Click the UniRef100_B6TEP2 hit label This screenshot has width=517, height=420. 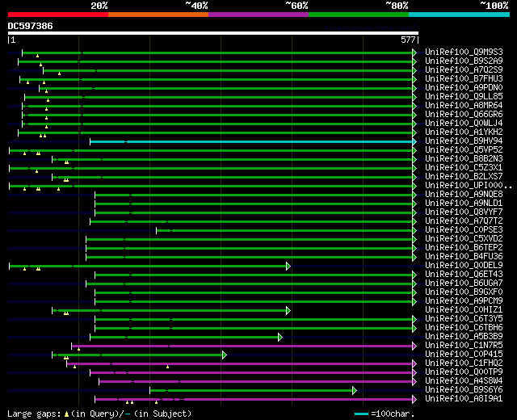pos(464,248)
